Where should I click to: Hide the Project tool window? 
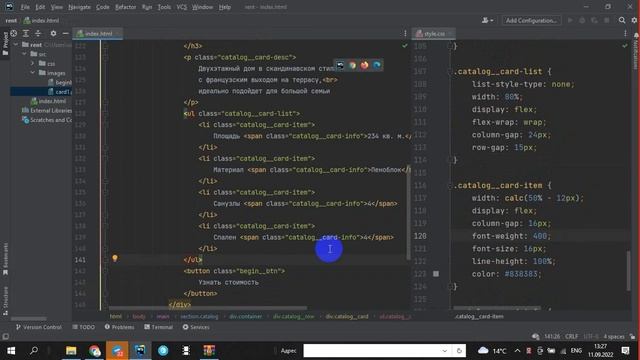65,33
